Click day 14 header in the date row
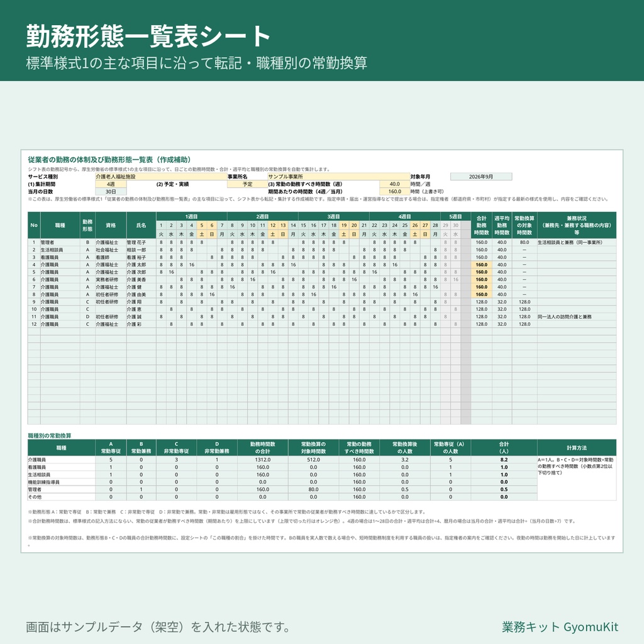This screenshot has height=644, width=644. click(x=293, y=225)
